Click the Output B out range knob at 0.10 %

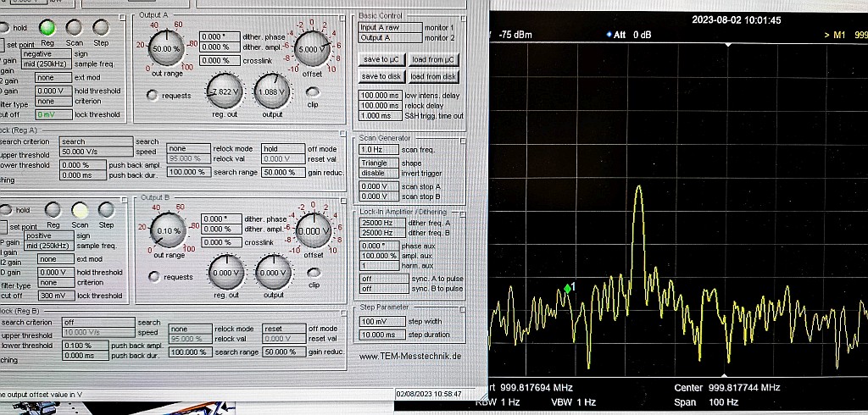coord(169,230)
